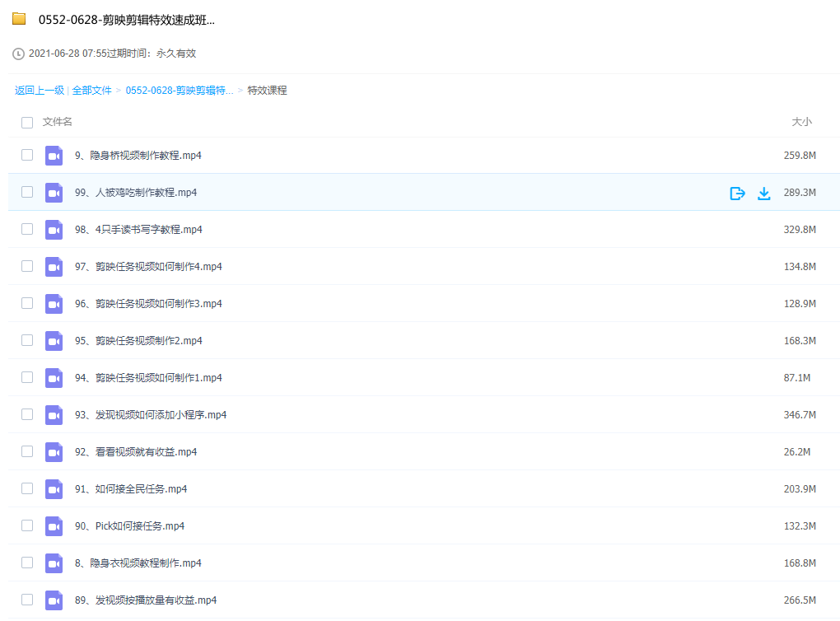Tick the checkbox for 89、发视频按播放量有收益.mp4
Viewport: 840px width, 621px height.
pyautogui.click(x=27, y=600)
